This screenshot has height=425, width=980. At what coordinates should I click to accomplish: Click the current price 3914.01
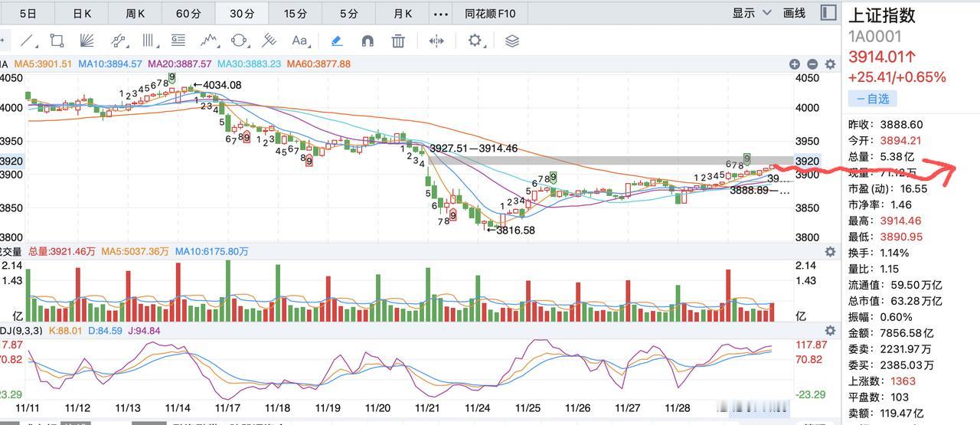880,57
